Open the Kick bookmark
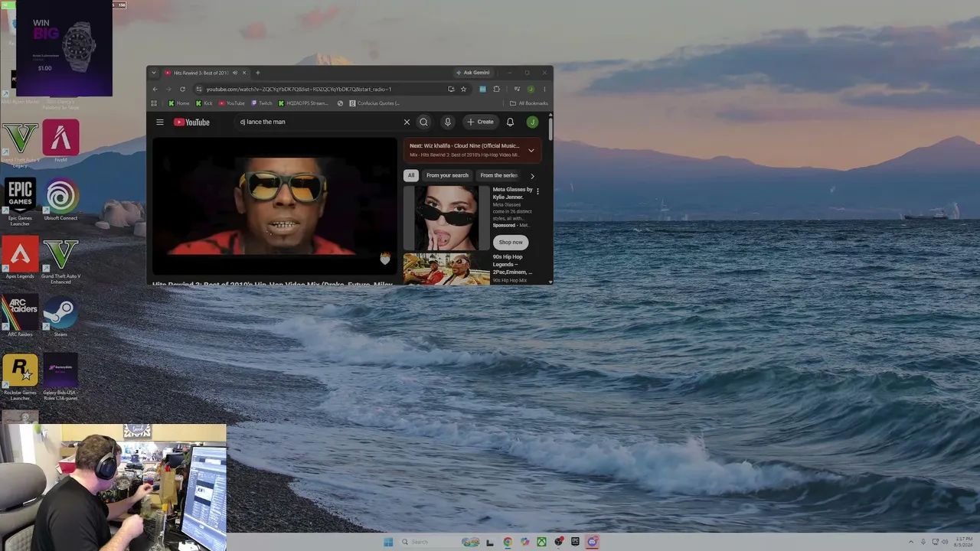The height and width of the screenshot is (551, 980). point(204,103)
